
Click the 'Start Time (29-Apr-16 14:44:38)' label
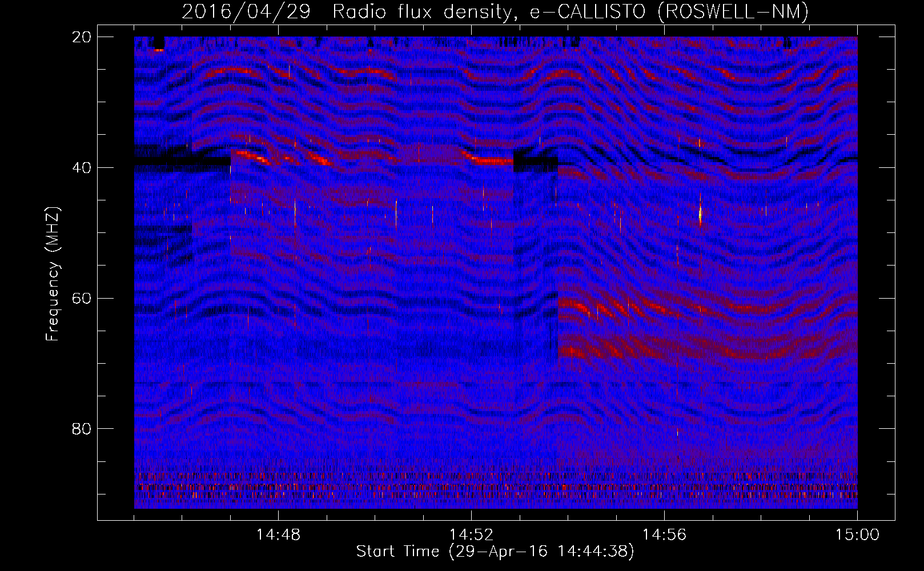click(x=495, y=552)
